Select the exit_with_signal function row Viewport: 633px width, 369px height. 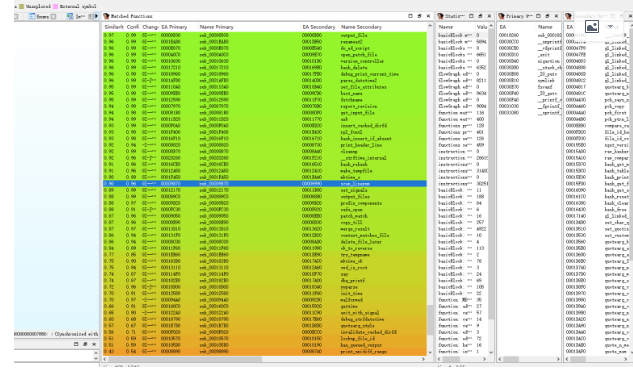click(264, 312)
